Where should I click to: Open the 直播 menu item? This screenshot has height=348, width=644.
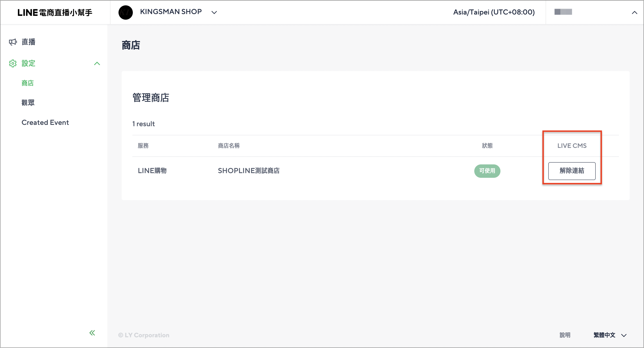(28, 42)
